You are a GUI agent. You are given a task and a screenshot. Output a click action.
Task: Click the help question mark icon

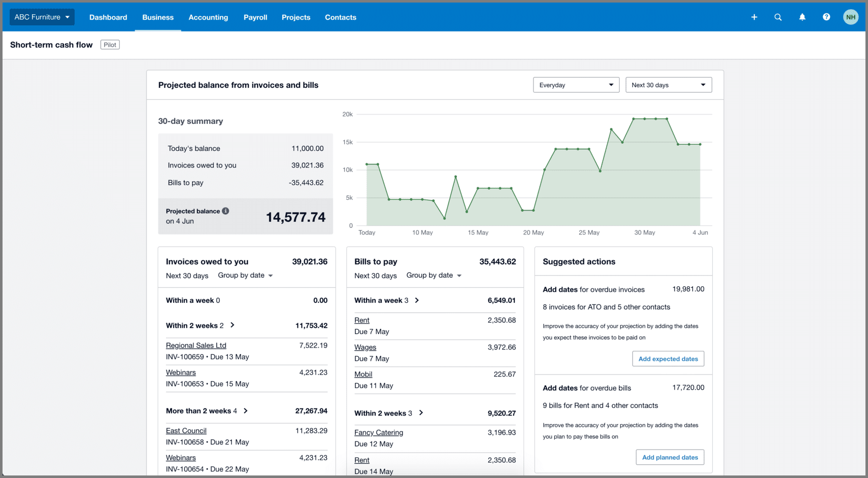[826, 17]
